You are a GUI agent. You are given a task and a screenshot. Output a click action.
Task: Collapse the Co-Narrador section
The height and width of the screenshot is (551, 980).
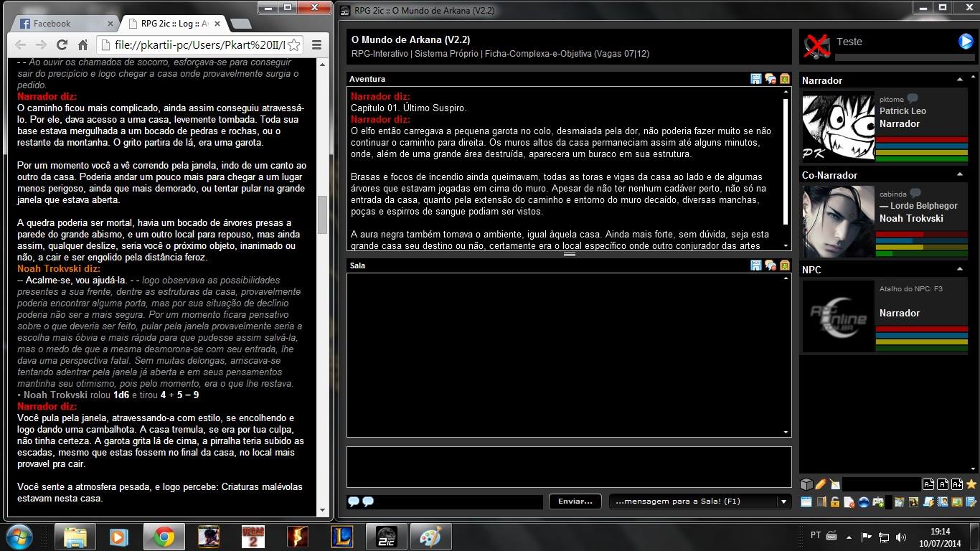(x=960, y=174)
